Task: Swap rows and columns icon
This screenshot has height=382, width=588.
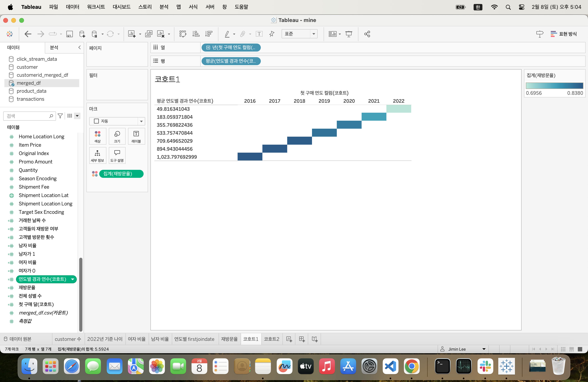Action: [x=183, y=34]
